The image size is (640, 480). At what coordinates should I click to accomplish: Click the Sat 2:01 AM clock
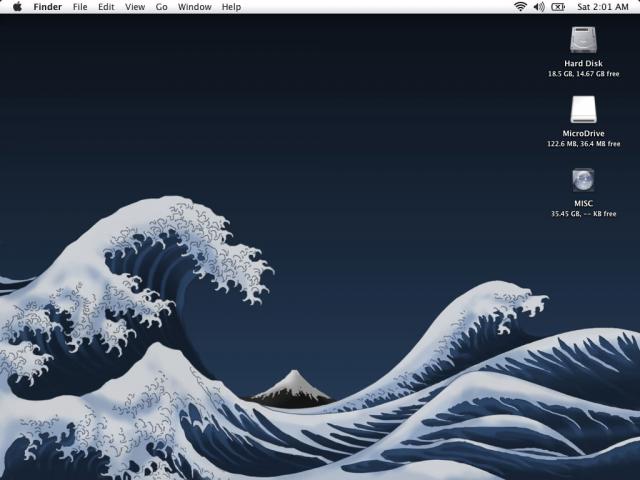click(603, 7)
